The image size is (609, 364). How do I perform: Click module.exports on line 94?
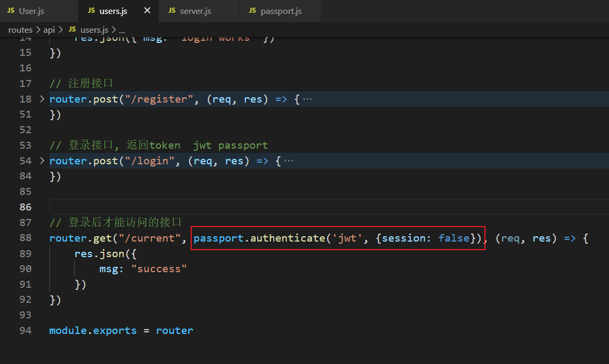pos(93,331)
